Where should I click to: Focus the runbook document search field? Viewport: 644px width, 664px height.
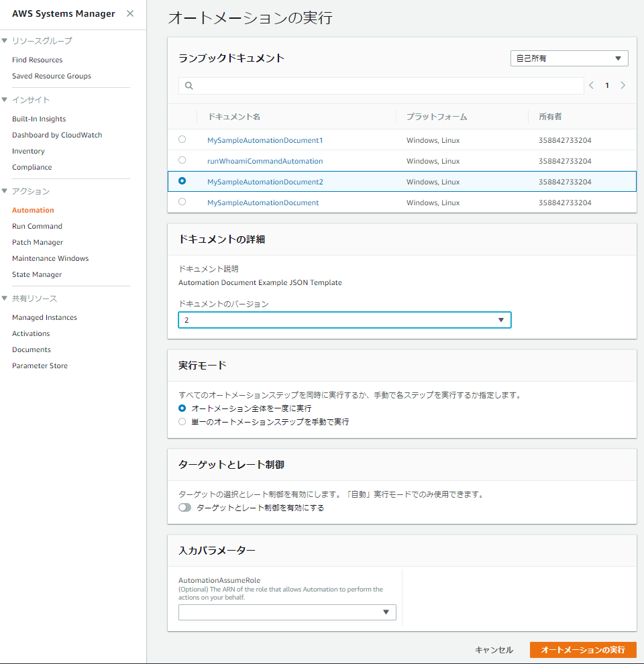point(381,86)
